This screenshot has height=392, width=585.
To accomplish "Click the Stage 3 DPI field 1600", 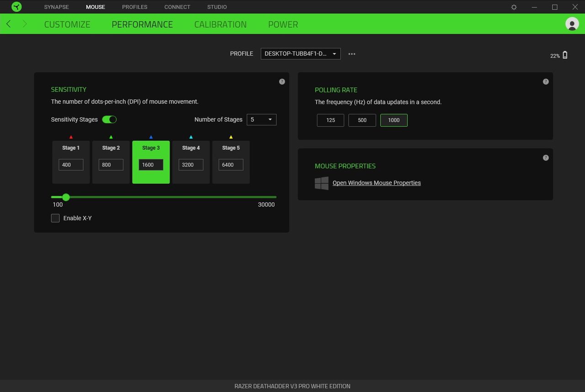I will click(151, 164).
